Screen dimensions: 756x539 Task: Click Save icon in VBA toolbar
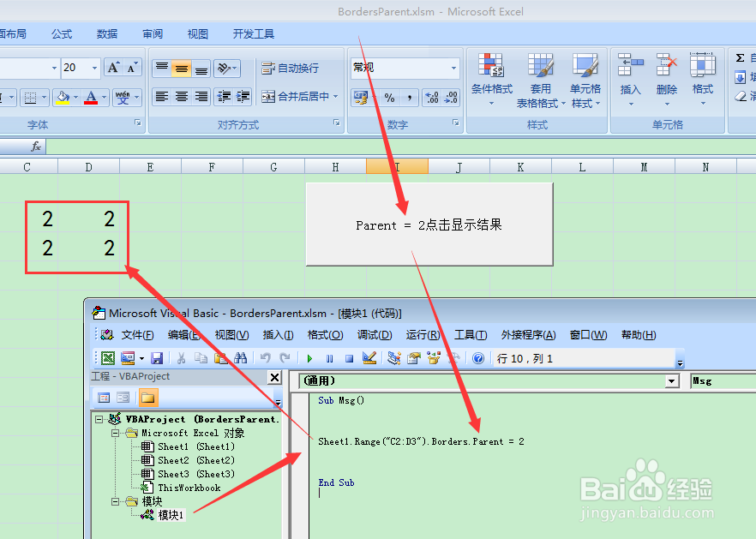coord(157,358)
